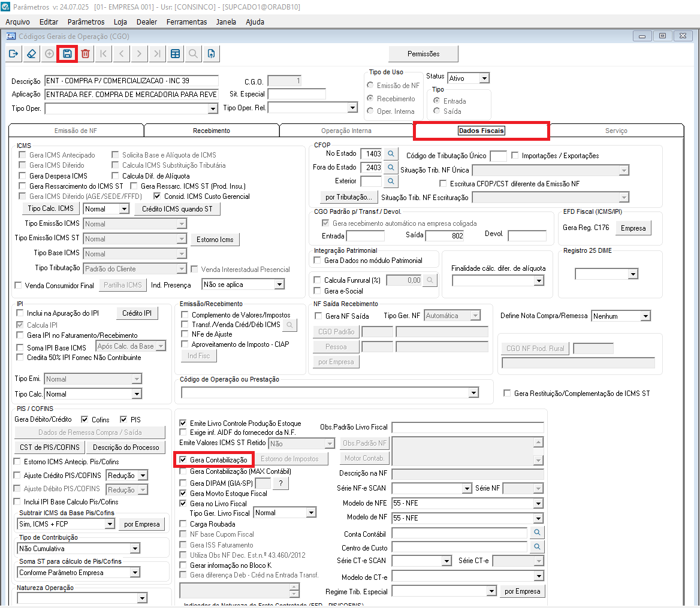This screenshot has height=608, width=700.
Task: Click Centro de Custo lookup magnifier
Action: click(x=537, y=546)
